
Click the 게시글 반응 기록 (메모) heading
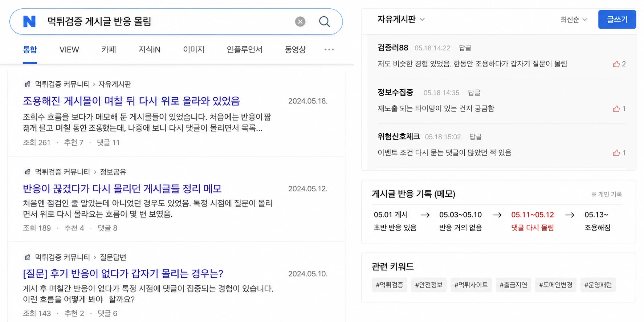(x=413, y=194)
